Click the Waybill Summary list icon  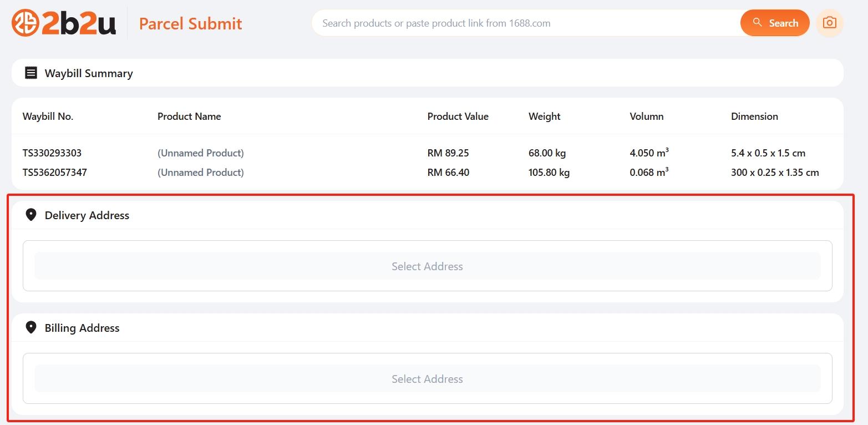31,73
